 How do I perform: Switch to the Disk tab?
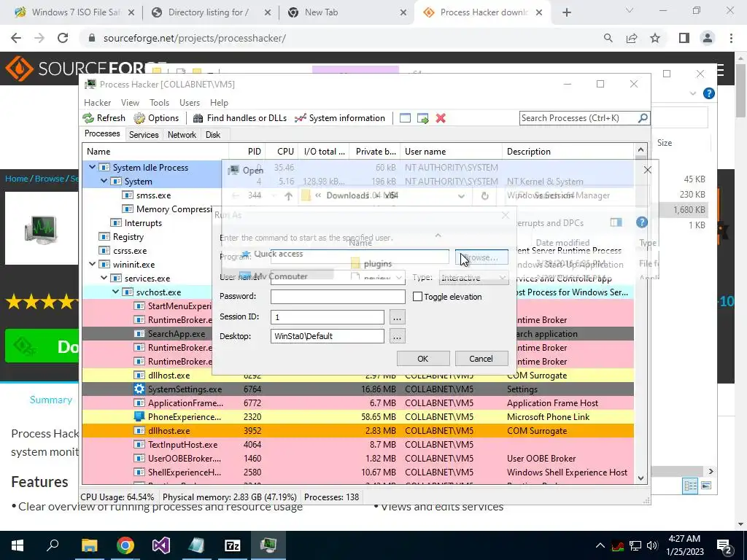pyautogui.click(x=213, y=135)
